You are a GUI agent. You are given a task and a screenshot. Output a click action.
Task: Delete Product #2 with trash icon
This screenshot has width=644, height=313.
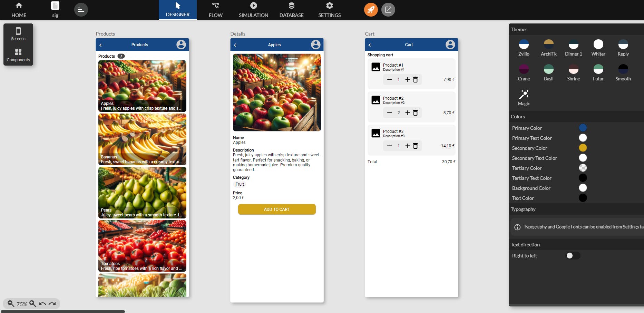pyautogui.click(x=416, y=113)
